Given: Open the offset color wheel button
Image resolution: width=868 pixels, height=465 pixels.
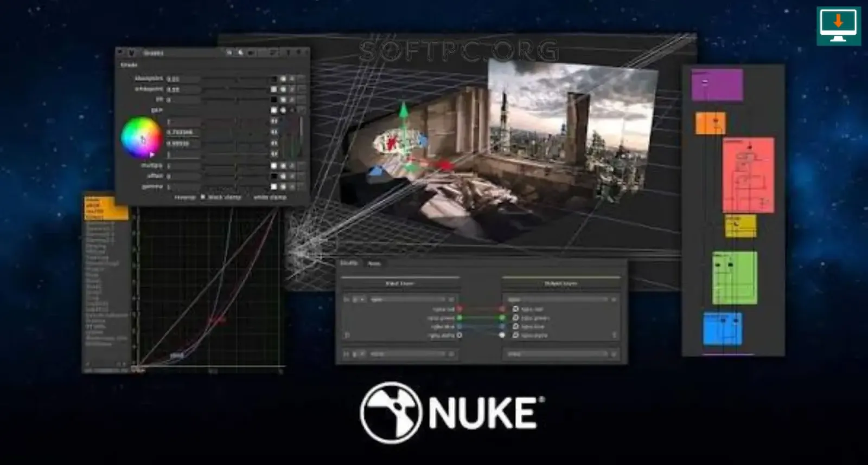Looking at the screenshot, I should 283,176.
